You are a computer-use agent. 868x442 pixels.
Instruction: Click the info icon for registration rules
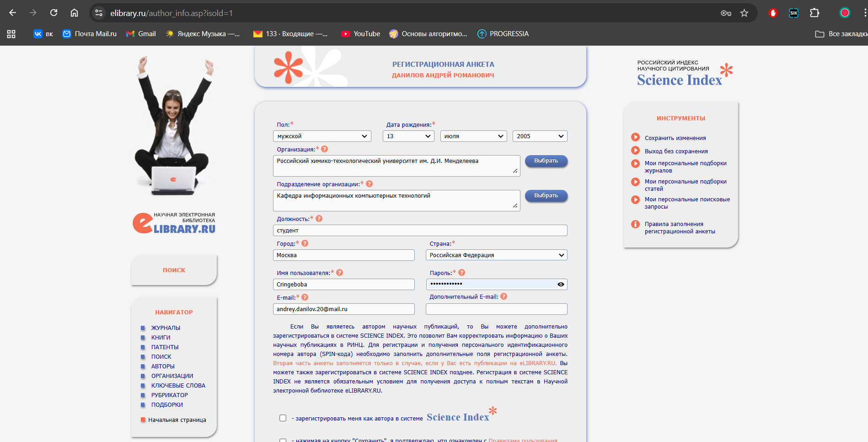click(x=635, y=224)
